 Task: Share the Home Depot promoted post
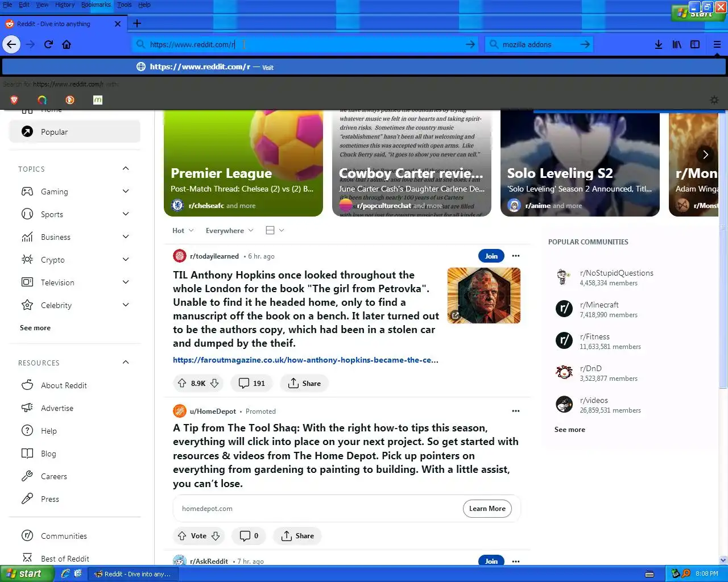(x=298, y=536)
